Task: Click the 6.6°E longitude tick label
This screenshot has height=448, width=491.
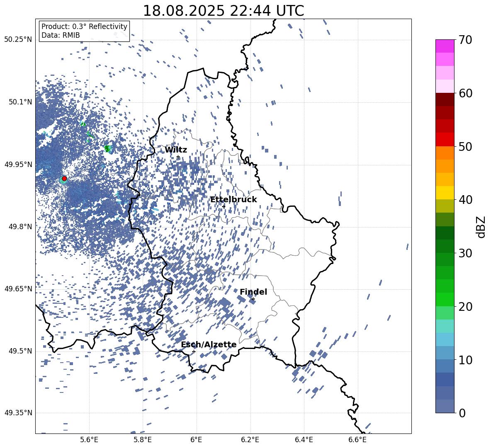Action: coord(357,440)
